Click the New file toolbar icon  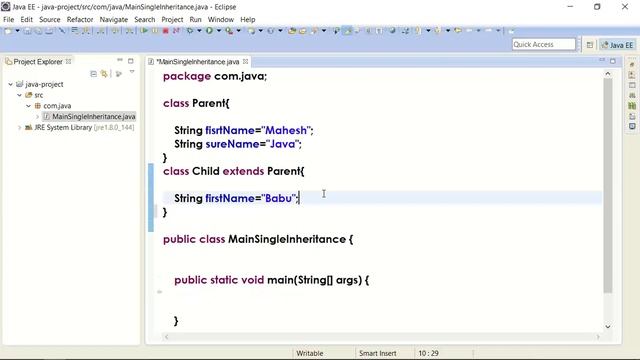(x=8, y=31)
